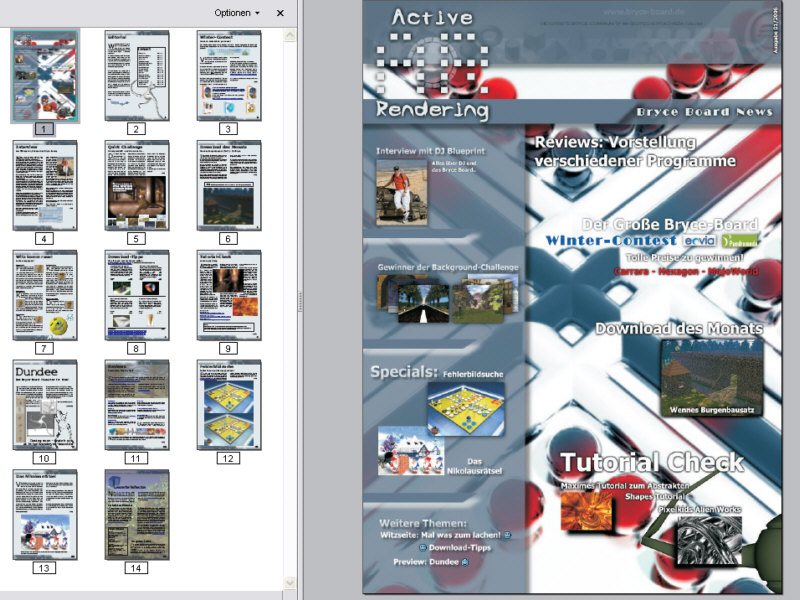Select page 7 thumbnail
This screenshot has height=600, width=800.
(x=45, y=295)
